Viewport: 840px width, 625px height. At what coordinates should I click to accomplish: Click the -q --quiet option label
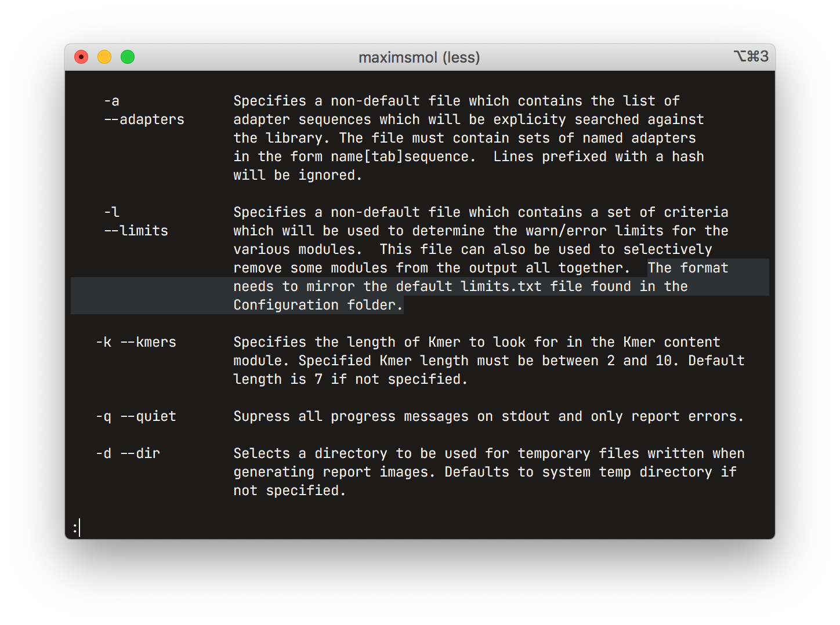pyautogui.click(x=136, y=416)
